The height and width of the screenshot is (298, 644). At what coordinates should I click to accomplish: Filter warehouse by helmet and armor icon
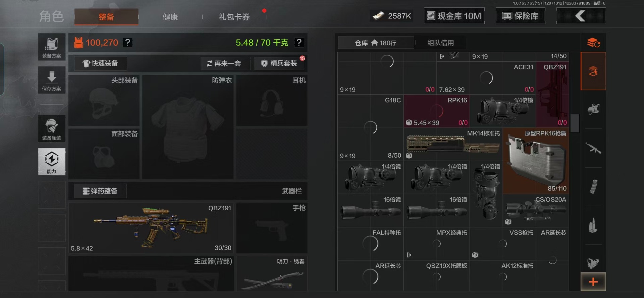593,110
